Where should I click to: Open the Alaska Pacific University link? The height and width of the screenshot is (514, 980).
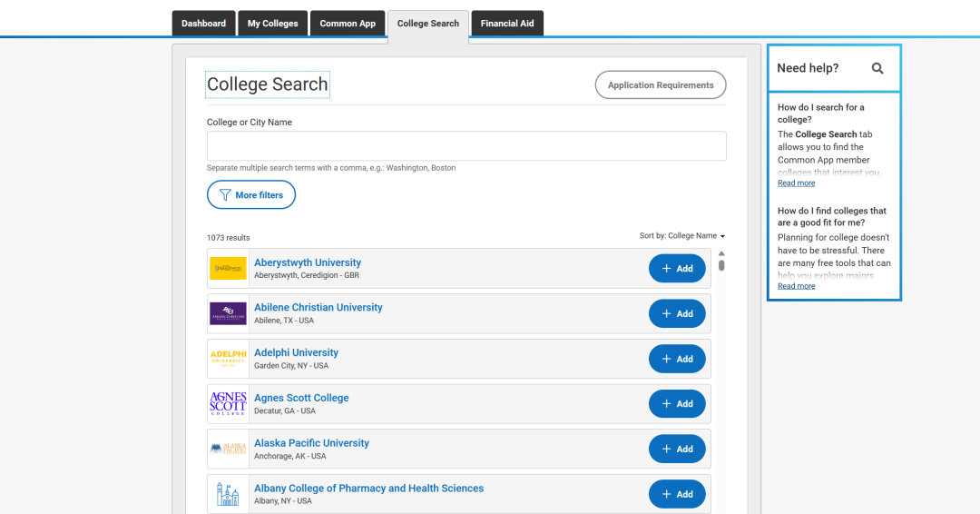[x=311, y=443]
